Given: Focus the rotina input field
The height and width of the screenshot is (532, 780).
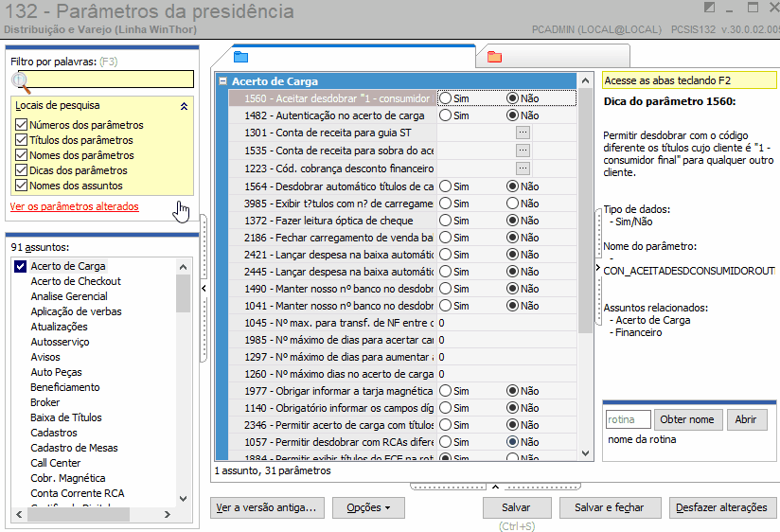Looking at the screenshot, I should click(628, 419).
